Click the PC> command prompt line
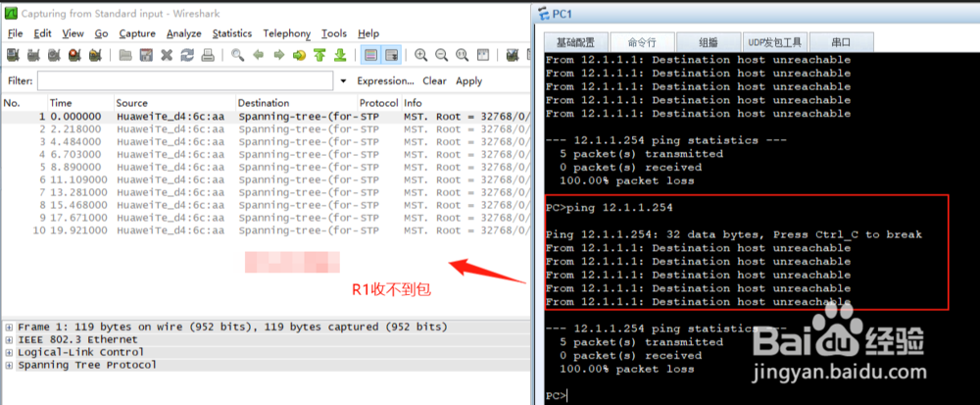Image resolution: width=980 pixels, height=405 pixels. coord(557,396)
